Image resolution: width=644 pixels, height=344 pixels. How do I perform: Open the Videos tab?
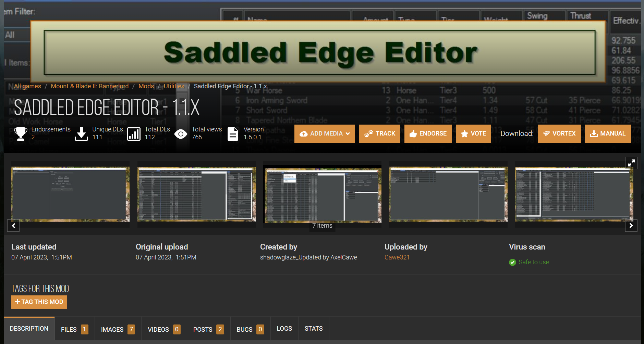164,329
